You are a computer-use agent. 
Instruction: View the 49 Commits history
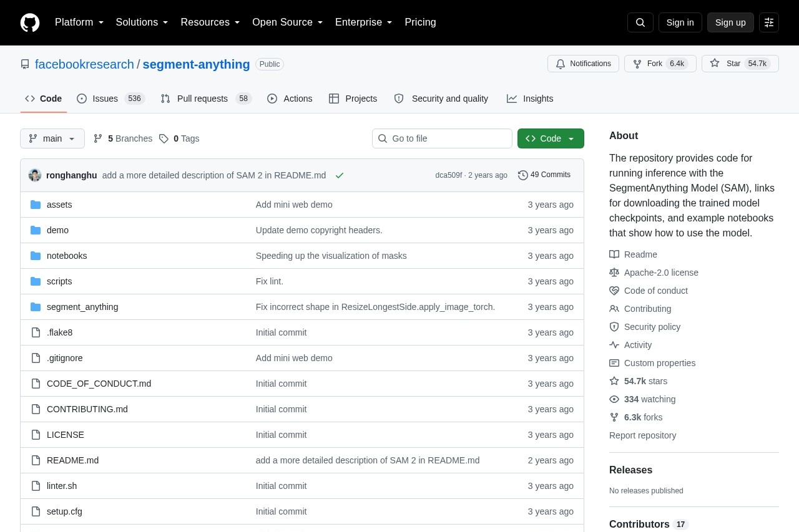pos(544,175)
